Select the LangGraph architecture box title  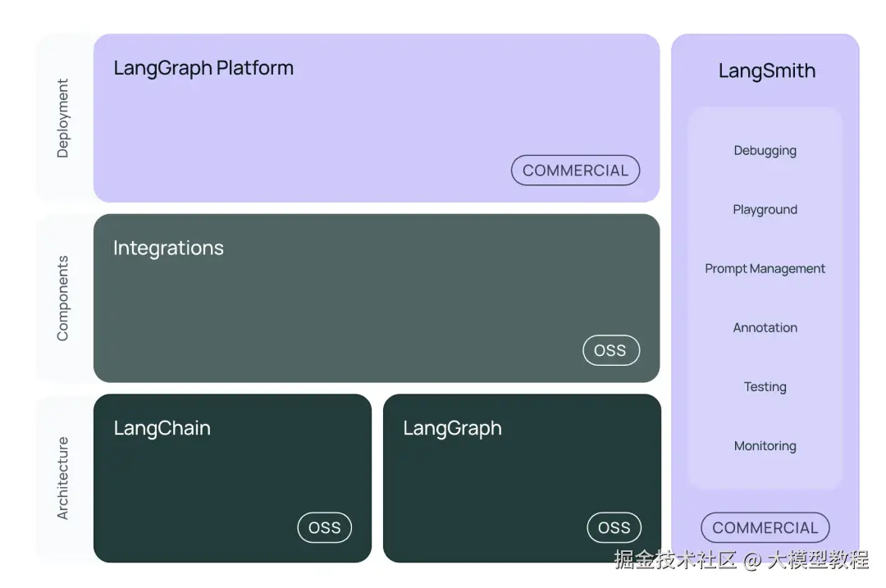(452, 429)
